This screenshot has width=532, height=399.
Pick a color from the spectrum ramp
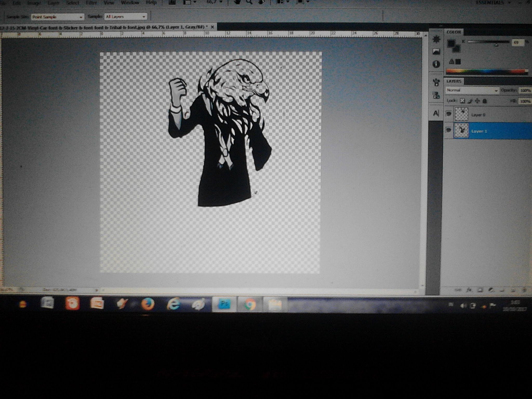[487, 72]
